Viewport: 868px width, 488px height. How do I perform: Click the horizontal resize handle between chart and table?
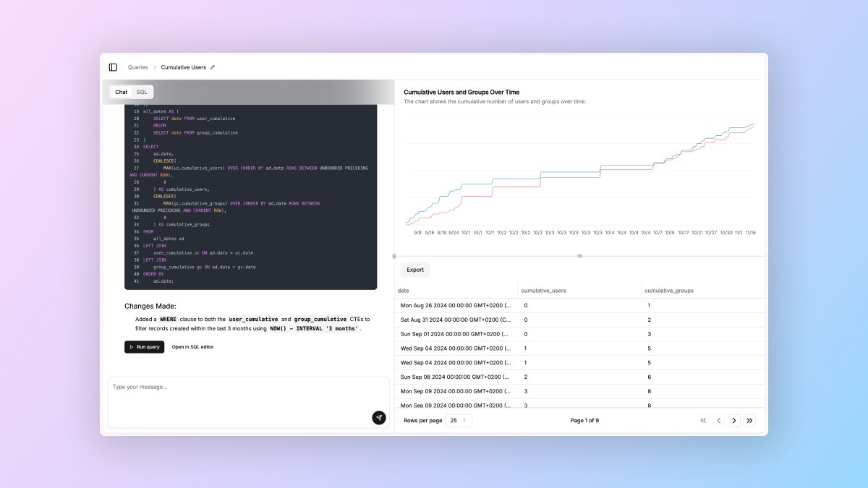pos(579,256)
